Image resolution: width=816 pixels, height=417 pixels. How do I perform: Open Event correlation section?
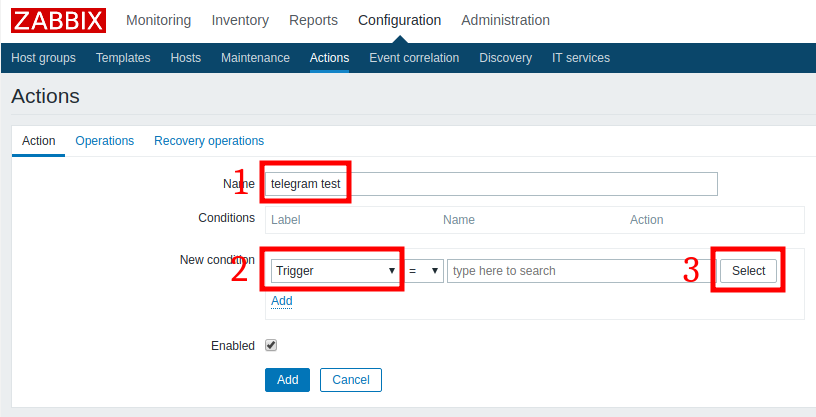click(x=414, y=58)
